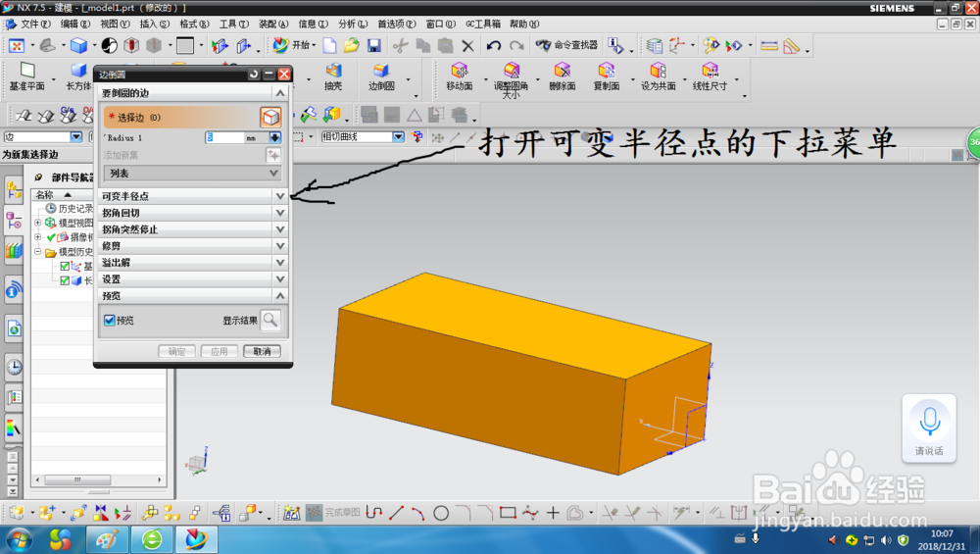
Task: Select the Block (长方体) tool
Action: click(78, 76)
